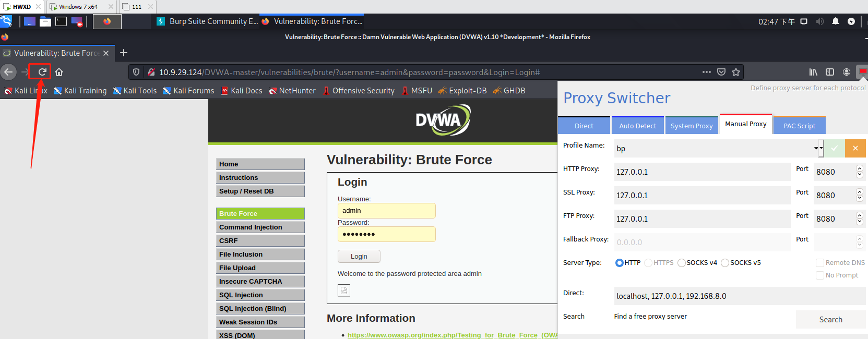This screenshot has width=868, height=339.
Task: Select the SOCKS v4 server type
Action: pos(682,263)
